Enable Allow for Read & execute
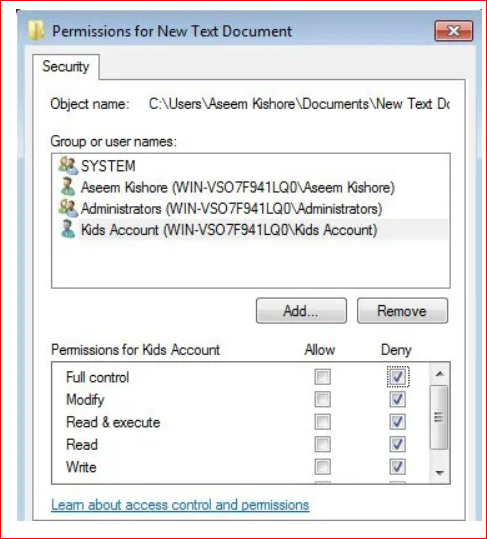 pos(322,422)
